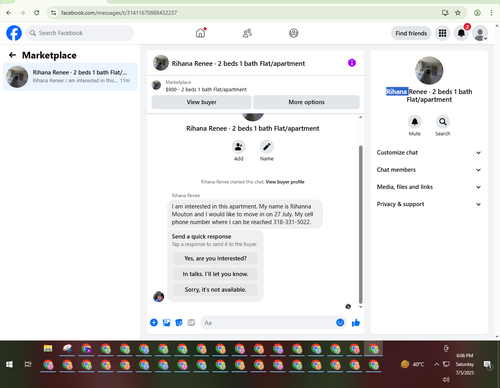
Task: Open more actions plus icon in composer
Action: (154, 322)
